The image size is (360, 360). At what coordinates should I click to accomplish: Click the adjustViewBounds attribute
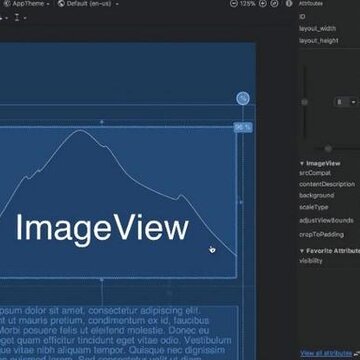click(326, 221)
